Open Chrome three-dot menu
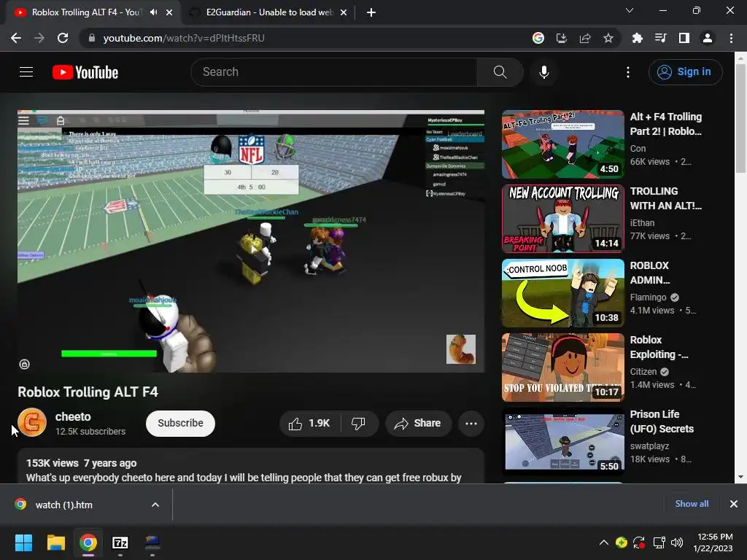This screenshot has width=747, height=560. [x=731, y=38]
